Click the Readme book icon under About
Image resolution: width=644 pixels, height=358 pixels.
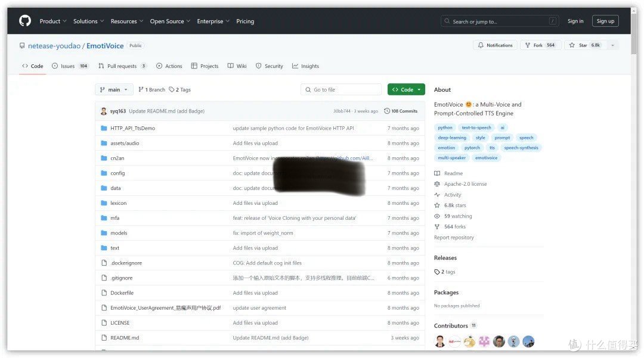(438, 173)
